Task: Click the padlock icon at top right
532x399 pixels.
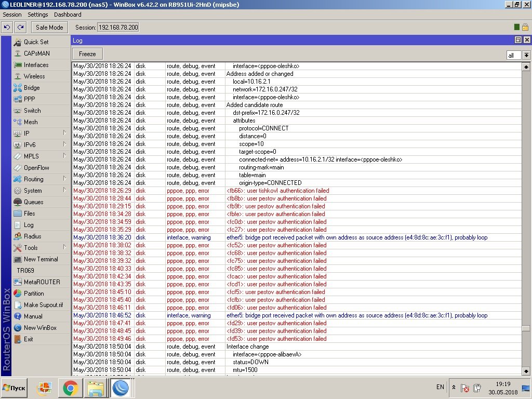Action: point(525,27)
